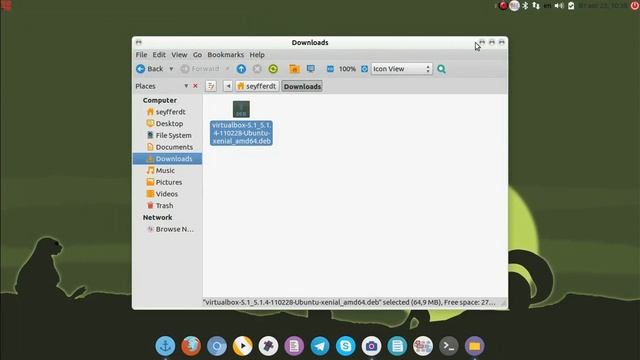Click the status bar selection text
Image resolution: width=640 pixels, height=360 pixels.
[x=349, y=302]
